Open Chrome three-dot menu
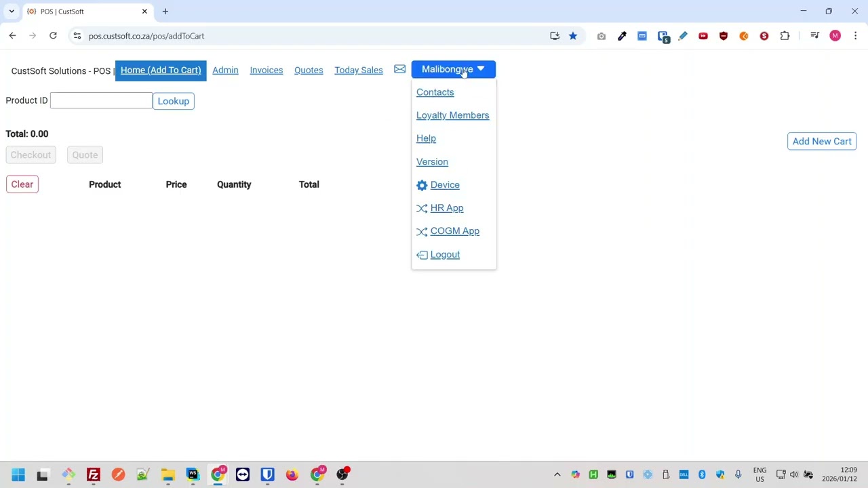Image resolution: width=868 pixels, height=488 pixels. (x=856, y=36)
